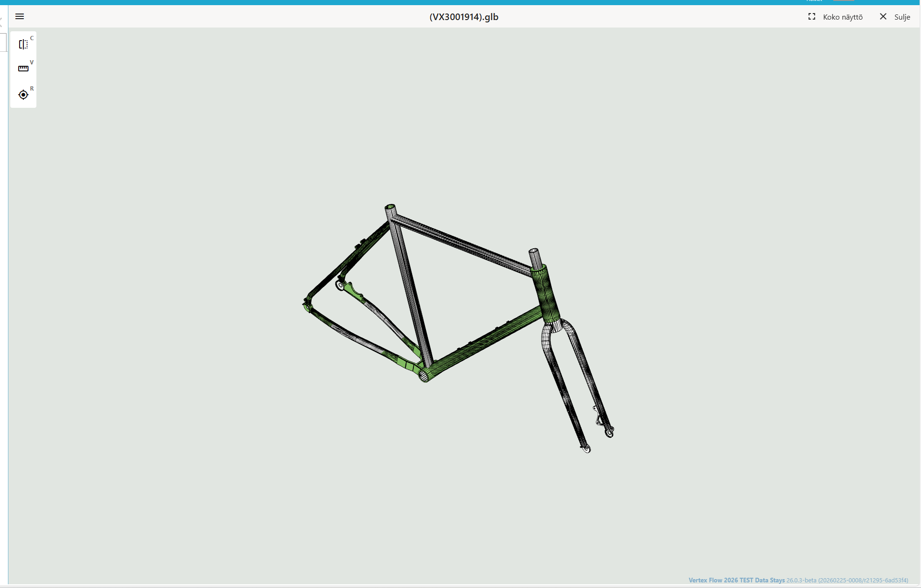
Task: Click the fullscreen brackets icon
Action: (812, 17)
